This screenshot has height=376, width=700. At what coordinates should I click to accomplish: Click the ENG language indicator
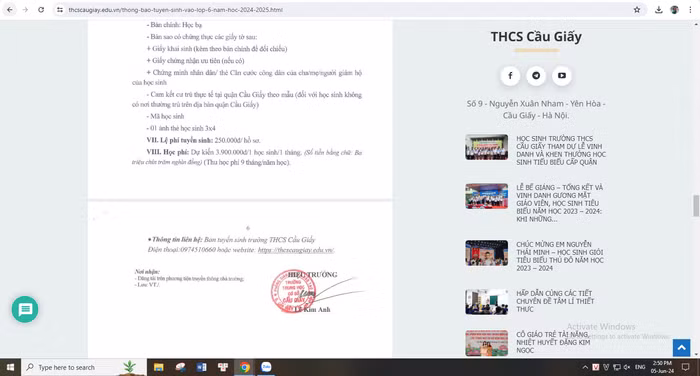[x=640, y=367]
